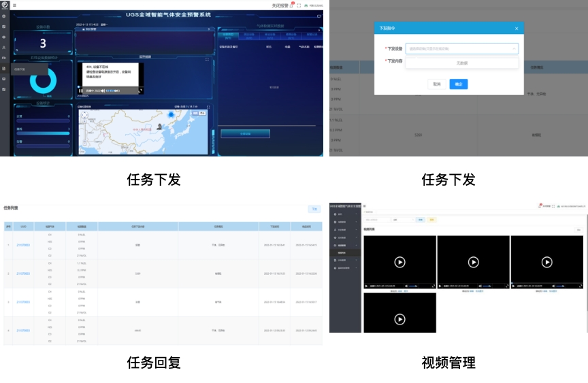Image resolution: width=588 pixels, height=383 pixels.
Task: Expand the first sidebar menu in video management
Action: (x=345, y=214)
